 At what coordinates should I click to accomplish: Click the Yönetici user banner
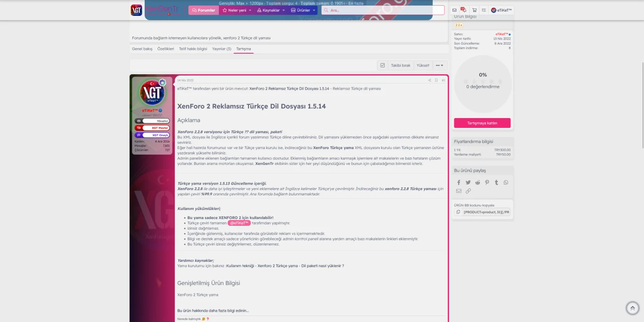(x=152, y=121)
